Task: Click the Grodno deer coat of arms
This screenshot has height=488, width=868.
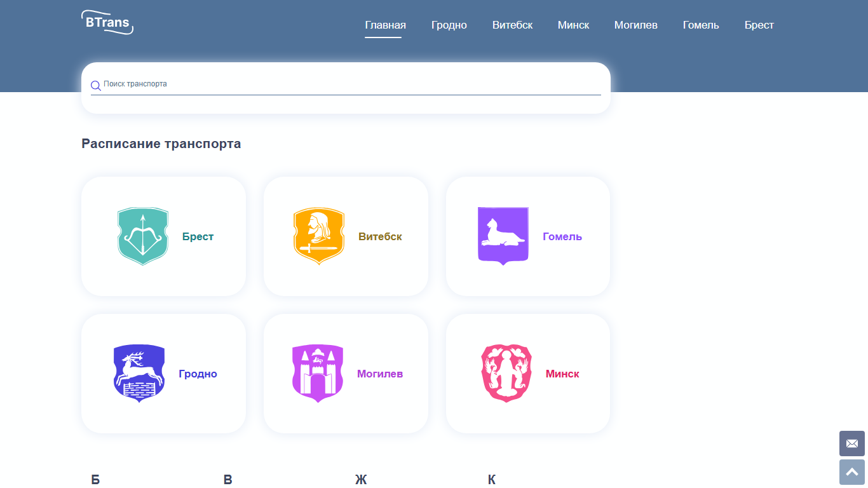Action: [139, 374]
